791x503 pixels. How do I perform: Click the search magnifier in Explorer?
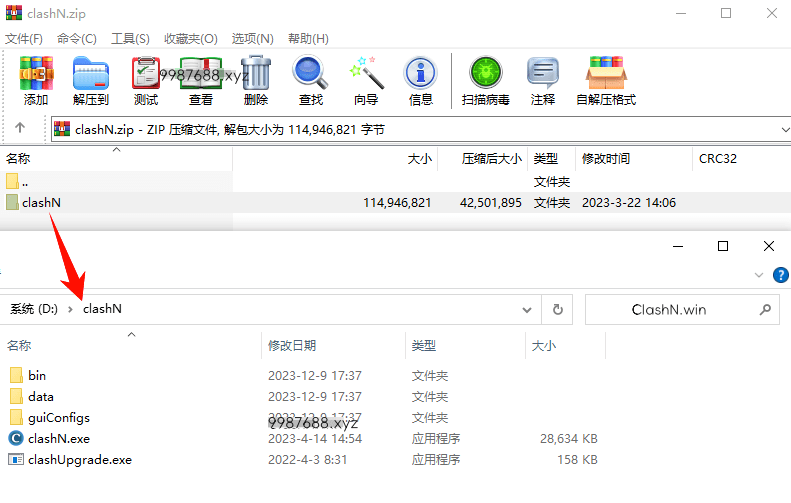765,309
